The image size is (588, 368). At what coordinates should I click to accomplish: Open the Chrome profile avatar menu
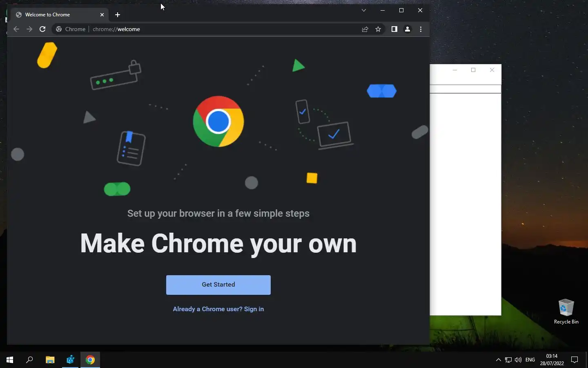tap(408, 29)
